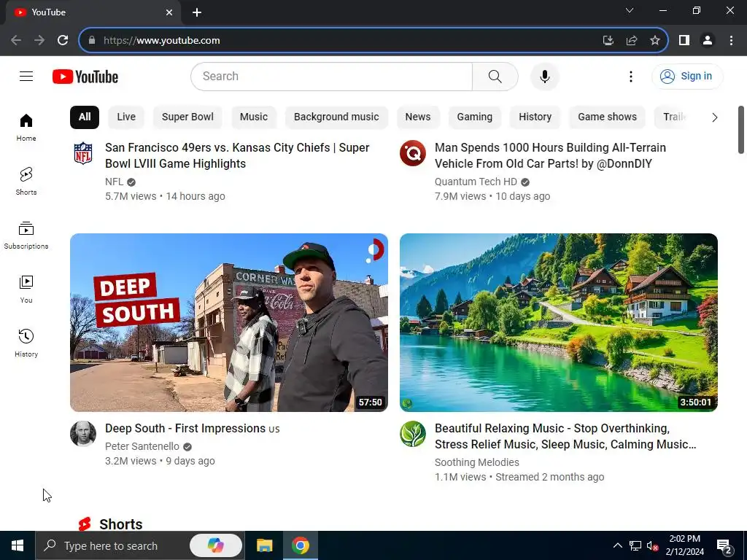747x560 pixels.
Task: Share this page from address bar
Action: point(632,41)
